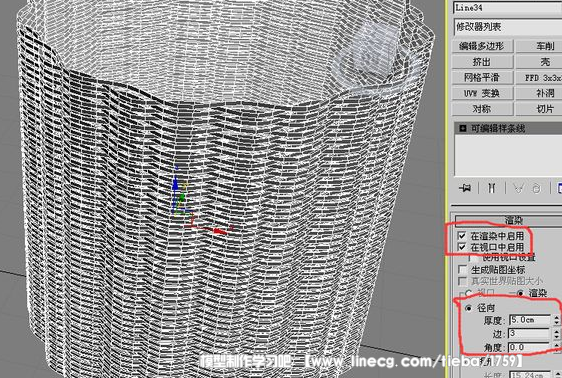Select 可编辑样条线 in the modifier stack

(498, 129)
